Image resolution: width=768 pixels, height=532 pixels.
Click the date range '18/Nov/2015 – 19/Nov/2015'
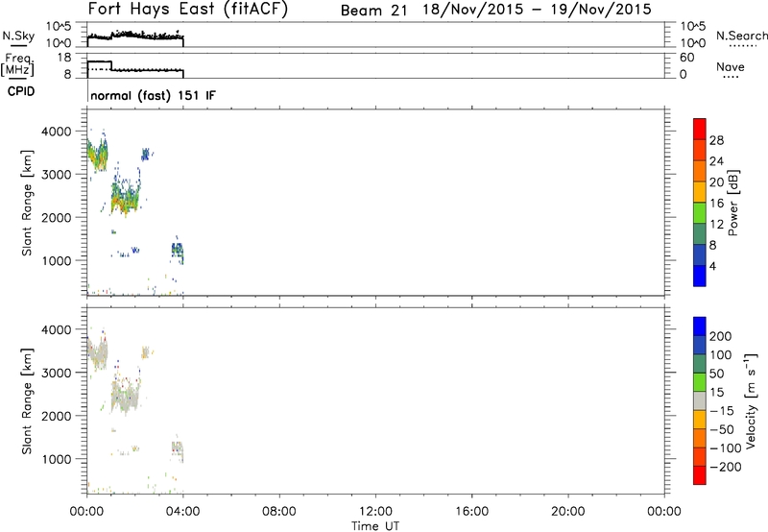537,10
